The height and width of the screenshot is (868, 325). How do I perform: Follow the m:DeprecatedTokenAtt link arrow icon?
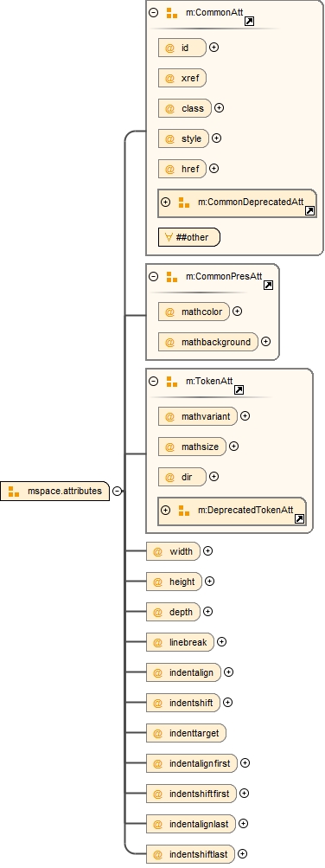point(299,518)
